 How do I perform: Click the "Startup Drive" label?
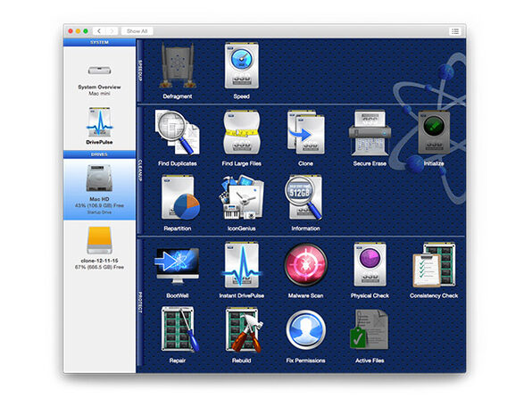(x=99, y=212)
